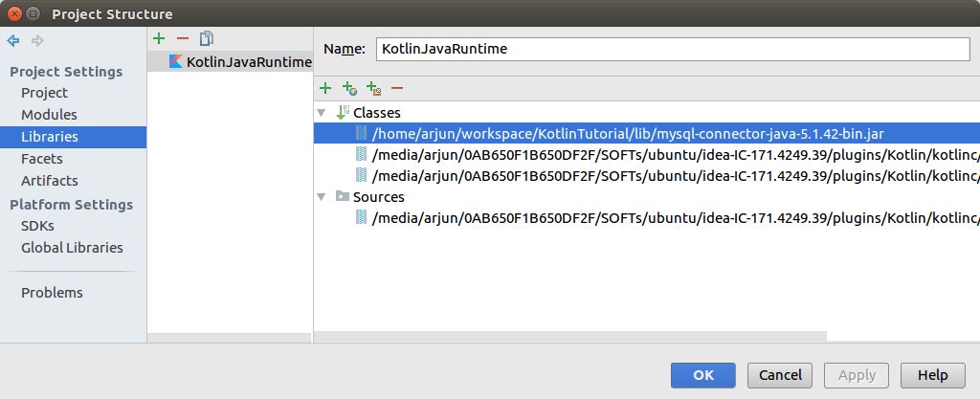Image resolution: width=980 pixels, height=399 pixels.
Task: Click the Kotlin icon beside KotlinJavaRuntime
Action: 176,62
